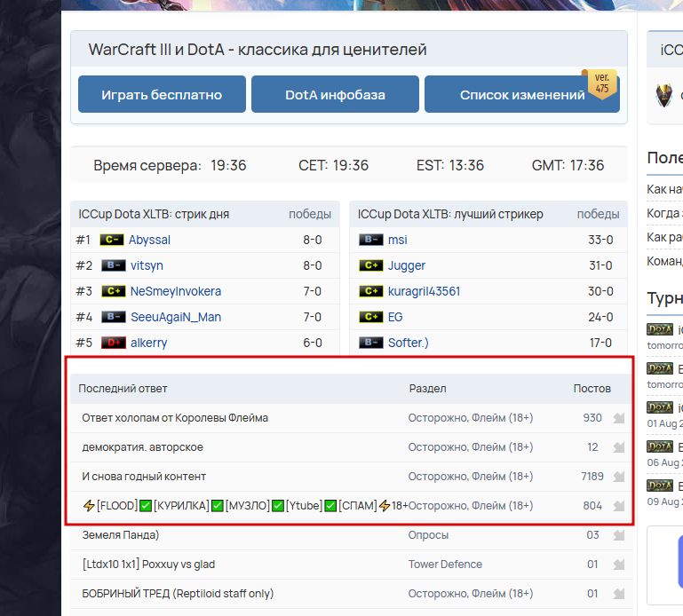Open the [FLOOD] [КУРИЛКА] [МУЗЛО] thread

(x=245, y=505)
